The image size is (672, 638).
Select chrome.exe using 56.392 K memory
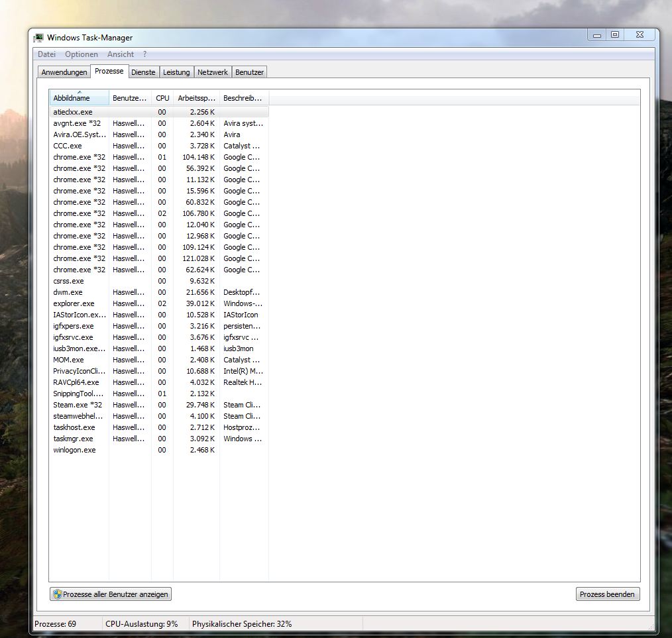click(x=159, y=168)
